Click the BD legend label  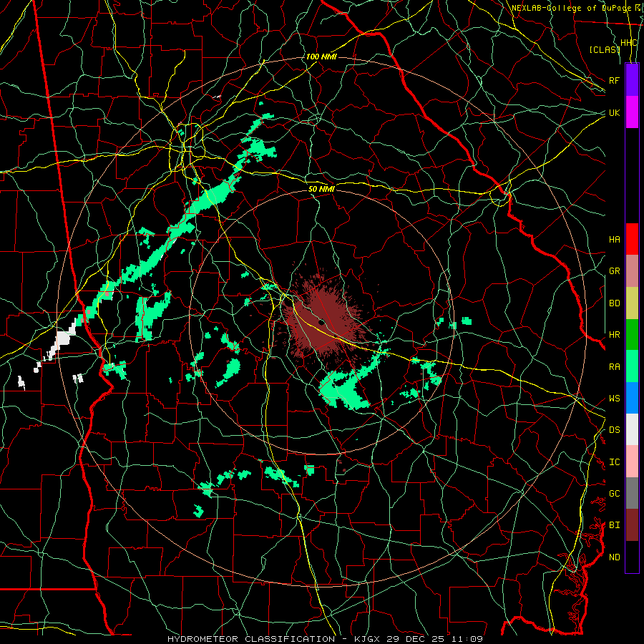tap(615, 303)
